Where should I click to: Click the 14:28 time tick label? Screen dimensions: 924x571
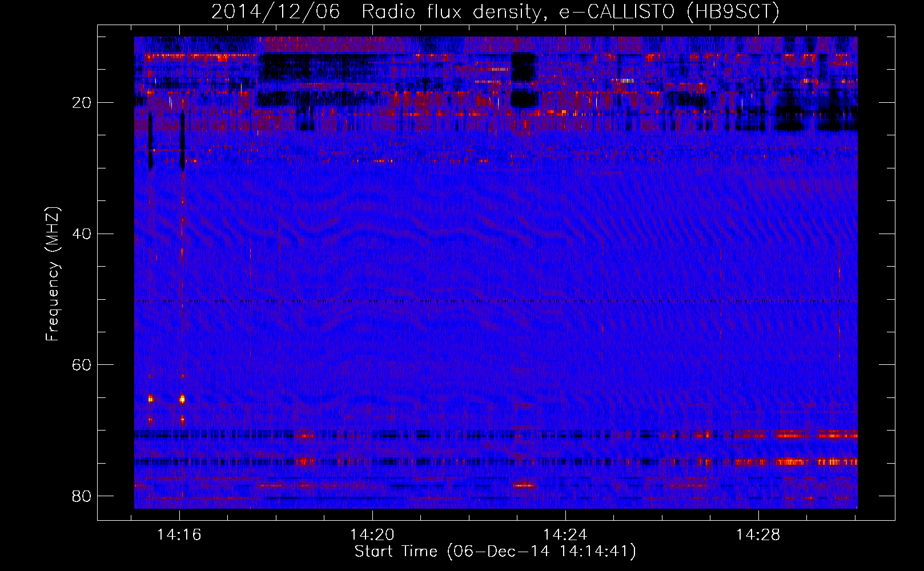pos(758,535)
